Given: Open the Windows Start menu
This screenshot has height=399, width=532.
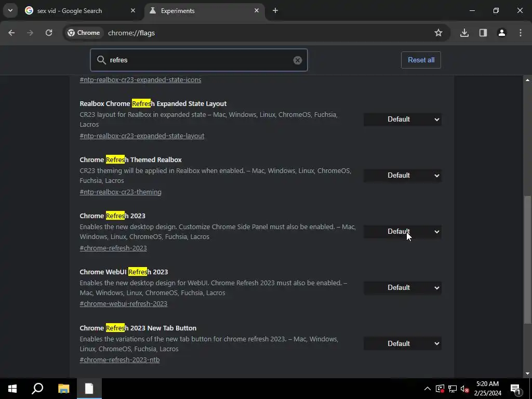Looking at the screenshot, I should tap(12, 389).
